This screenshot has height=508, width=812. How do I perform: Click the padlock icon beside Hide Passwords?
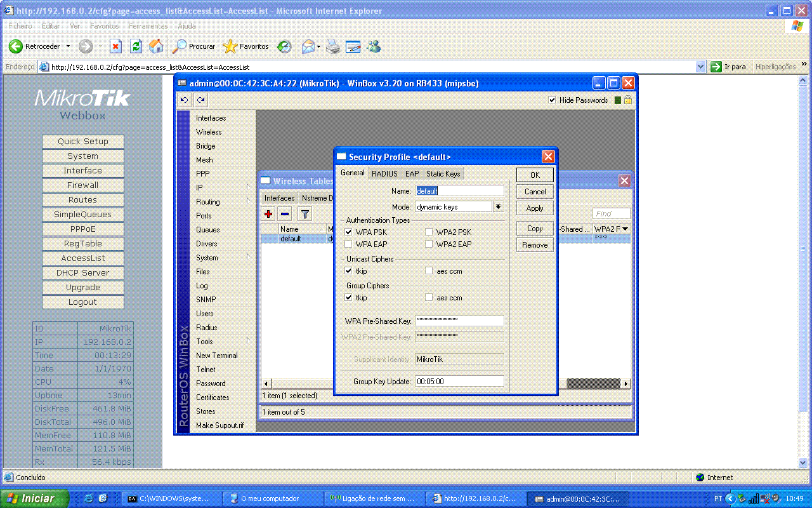point(628,100)
